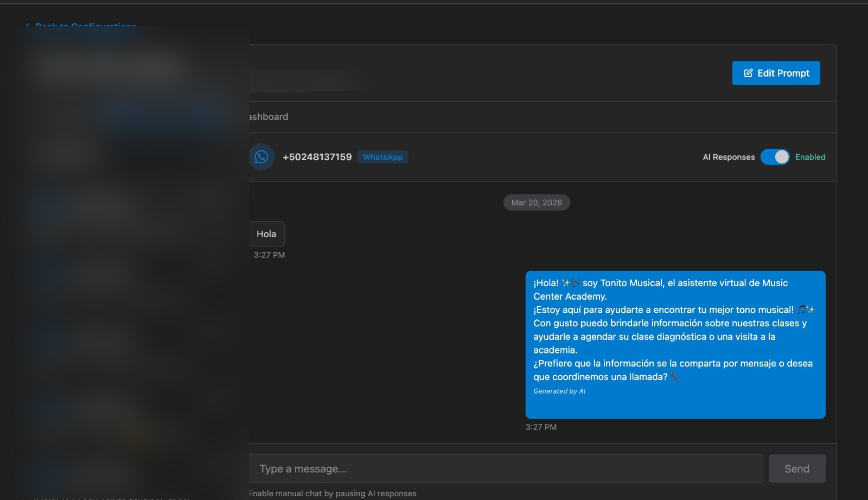Click the 3:27 PM timestamp under the AI reply
Screen dimensions: 868x500
[541, 427]
